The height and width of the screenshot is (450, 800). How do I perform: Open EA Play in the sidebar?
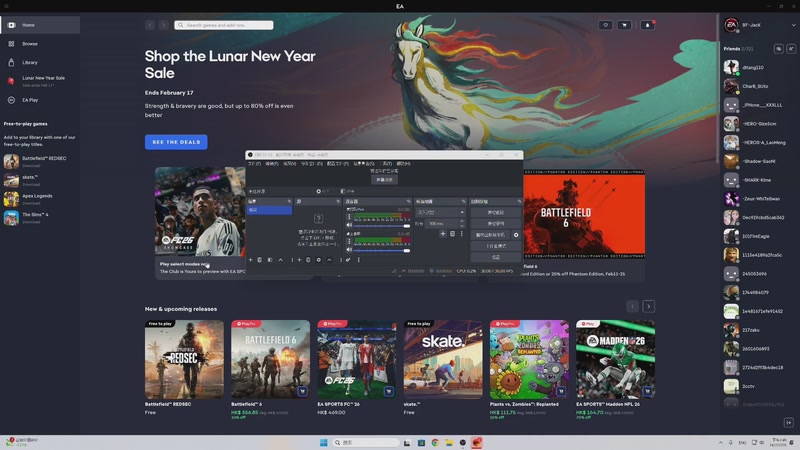40,100
